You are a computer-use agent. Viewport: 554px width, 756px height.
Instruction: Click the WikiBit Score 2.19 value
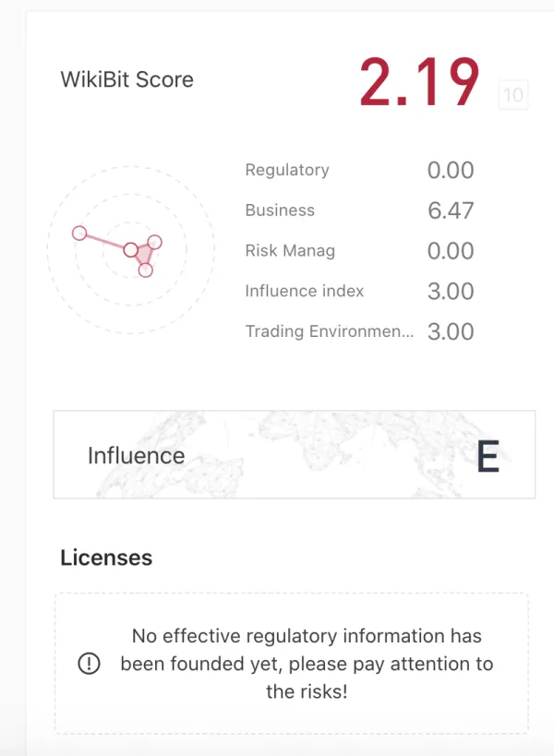420,81
